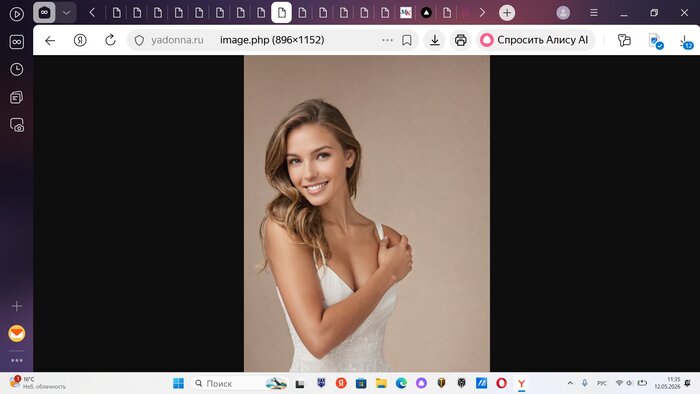
Task: Open the weather widget showing 16°C
Action: (x=38, y=383)
